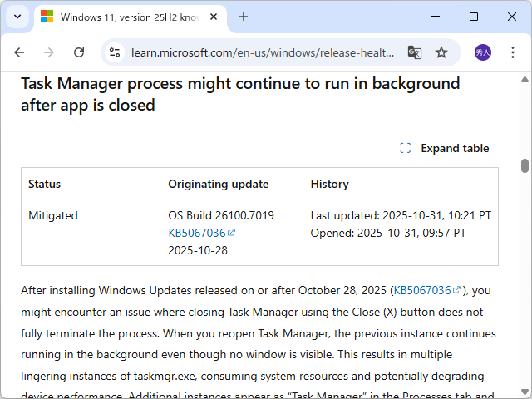Select the Windows 11 version 25H2 tab
Viewport: 532px width, 399px height.
130,17
